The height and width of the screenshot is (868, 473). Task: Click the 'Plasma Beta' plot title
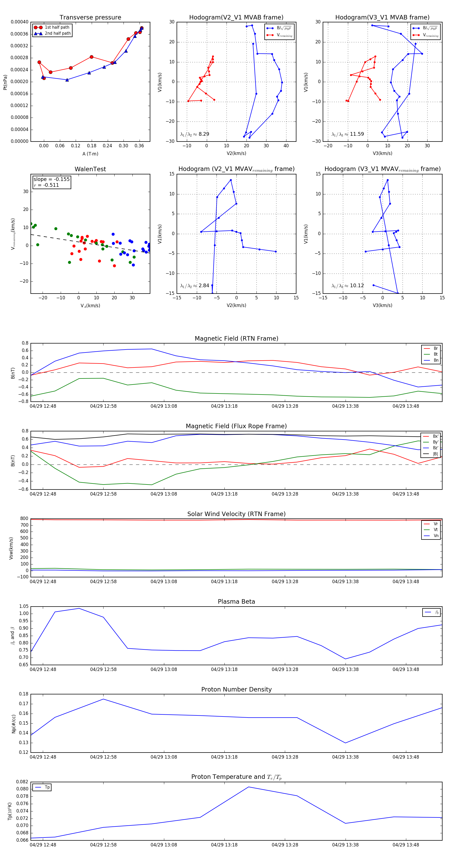pyautogui.click(x=236, y=602)
